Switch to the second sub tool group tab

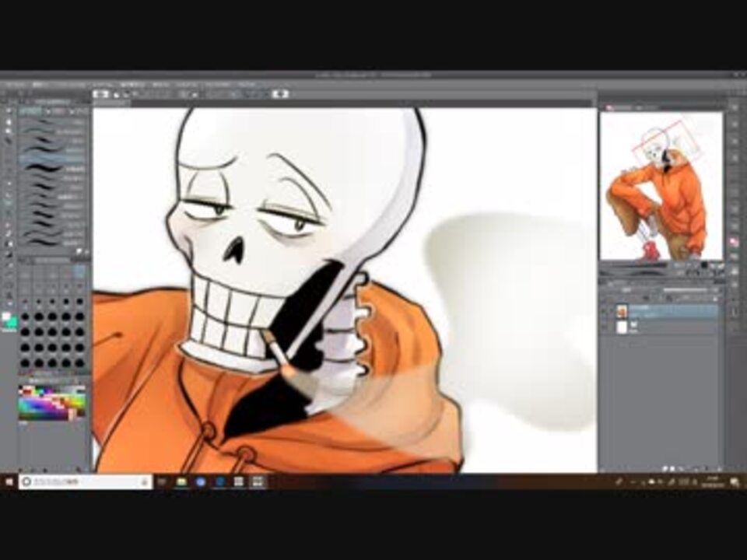(x=56, y=111)
